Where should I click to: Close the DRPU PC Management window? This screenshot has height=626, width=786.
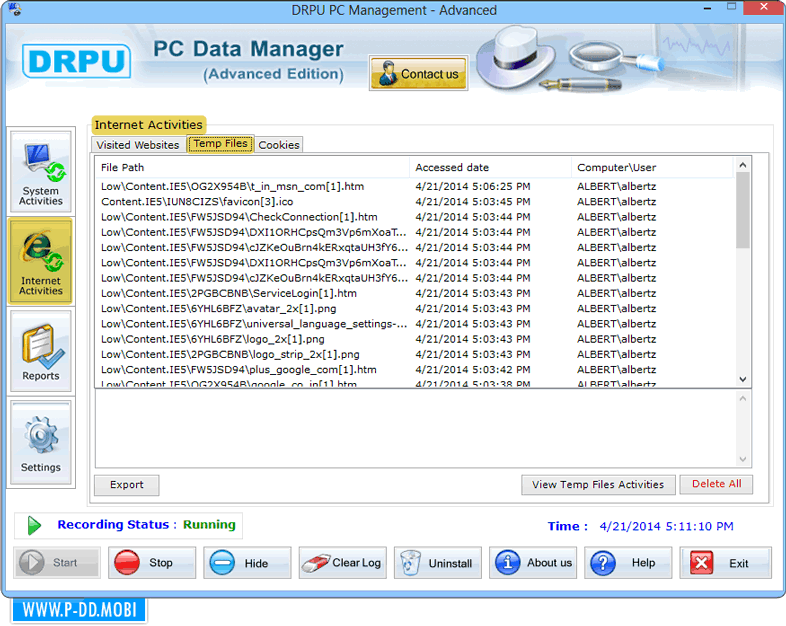[764, 7]
